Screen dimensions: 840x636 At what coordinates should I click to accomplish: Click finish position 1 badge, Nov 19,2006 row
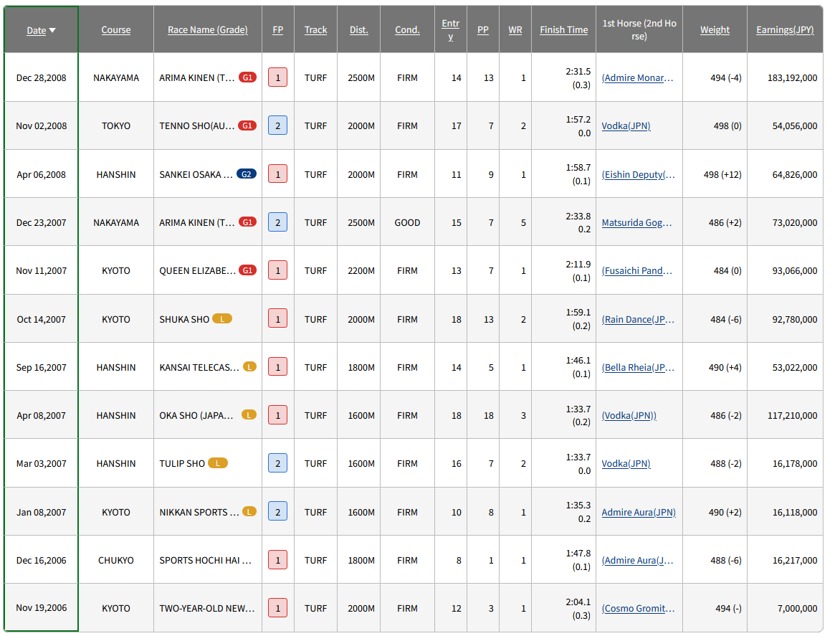[277, 608]
